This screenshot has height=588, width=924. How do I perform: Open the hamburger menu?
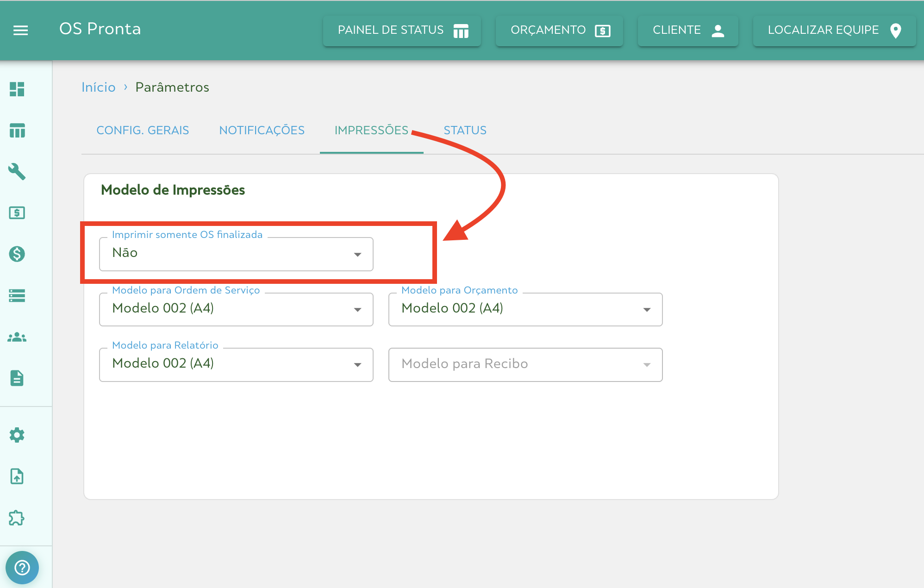click(20, 31)
